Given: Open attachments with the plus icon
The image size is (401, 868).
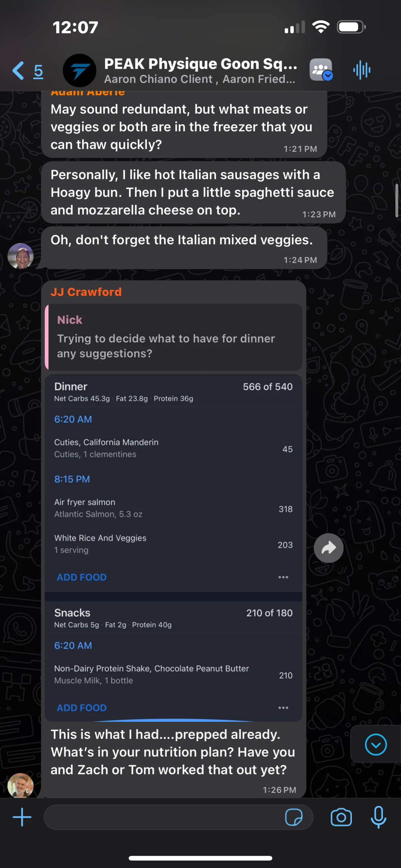Looking at the screenshot, I should click(22, 817).
